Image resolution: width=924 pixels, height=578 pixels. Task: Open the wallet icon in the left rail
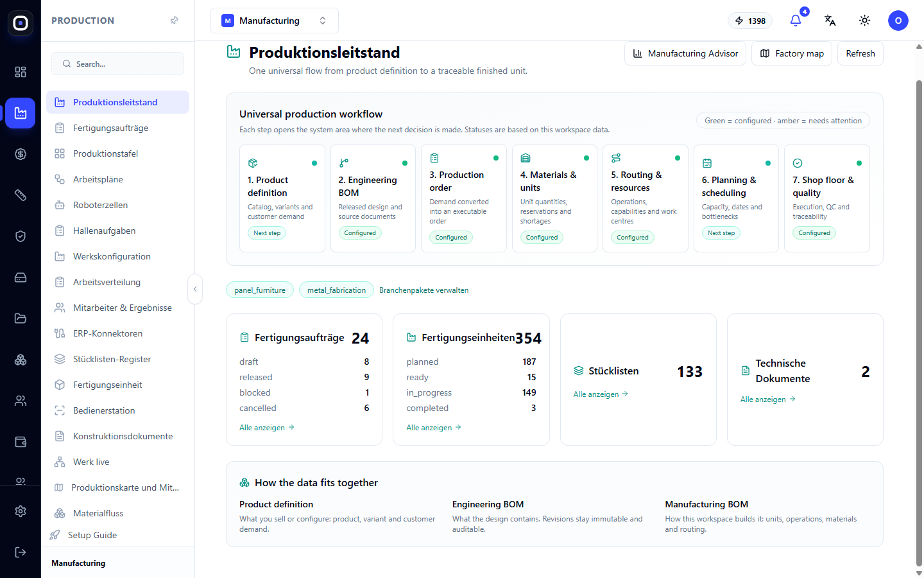click(21, 442)
